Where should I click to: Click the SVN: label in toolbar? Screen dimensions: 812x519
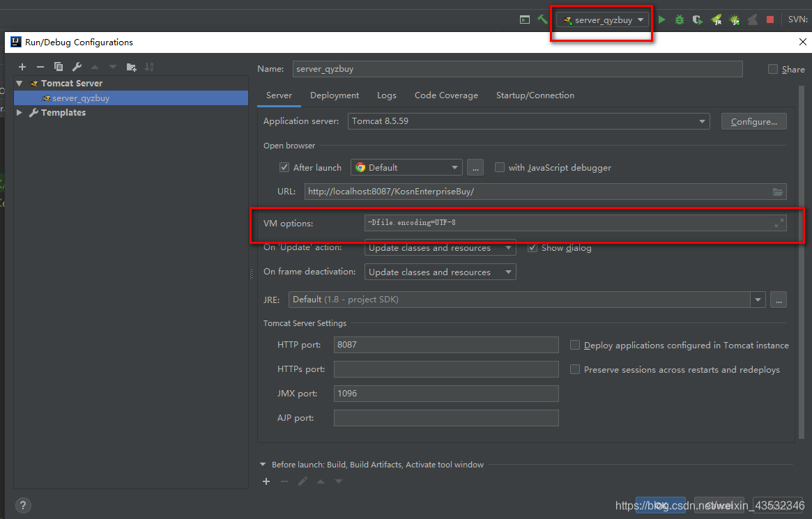click(x=797, y=19)
